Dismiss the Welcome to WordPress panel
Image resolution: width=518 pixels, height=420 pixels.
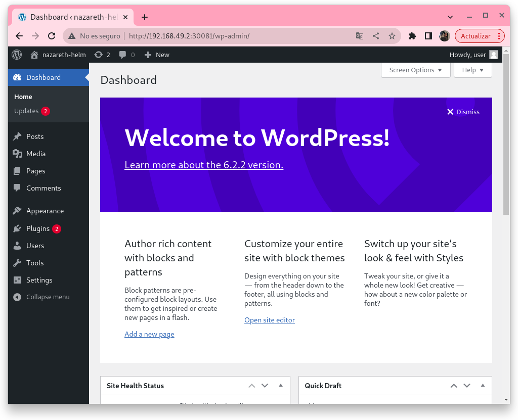tap(463, 112)
